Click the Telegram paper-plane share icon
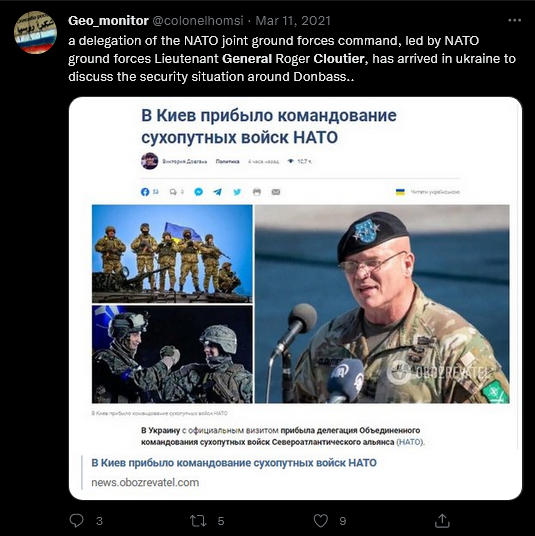535x536 pixels. coord(217,192)
